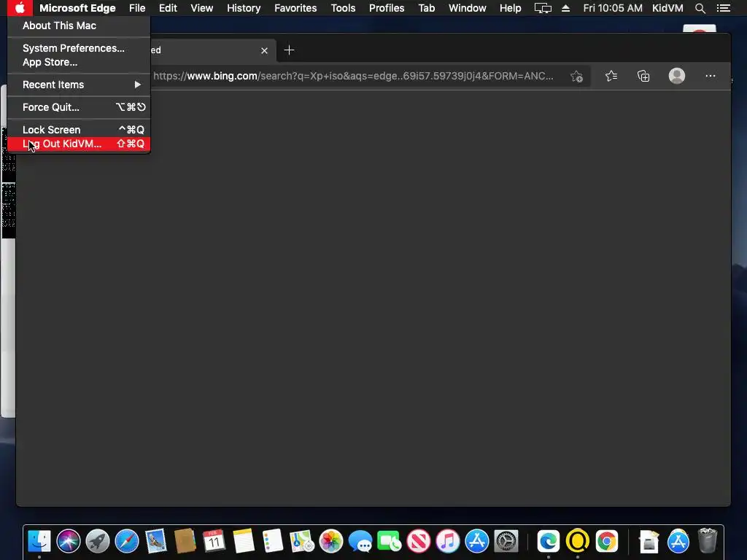Launch Siri from the Dock
The height and width of the screenshot is (560, 747).
pos(69,541)
